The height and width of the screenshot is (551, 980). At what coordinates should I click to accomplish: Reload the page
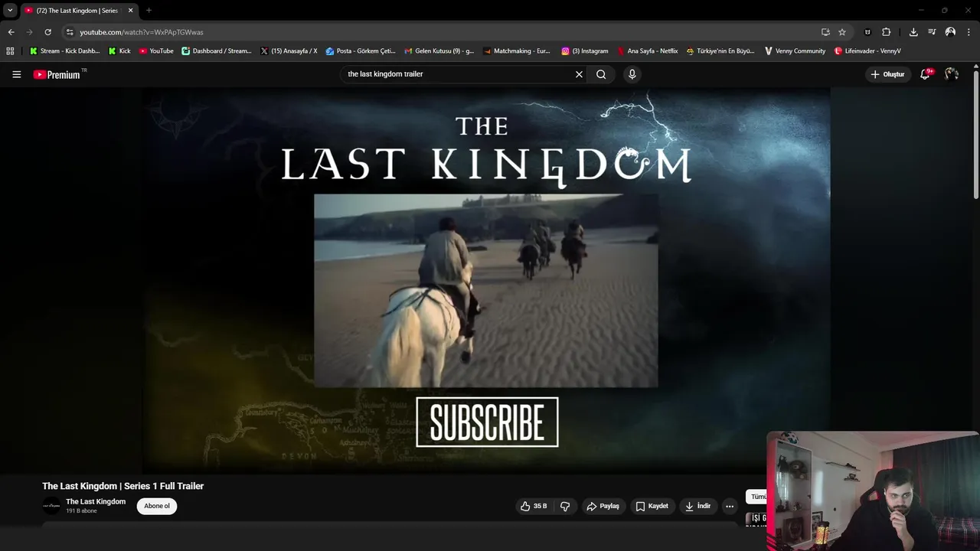(47, 32)
